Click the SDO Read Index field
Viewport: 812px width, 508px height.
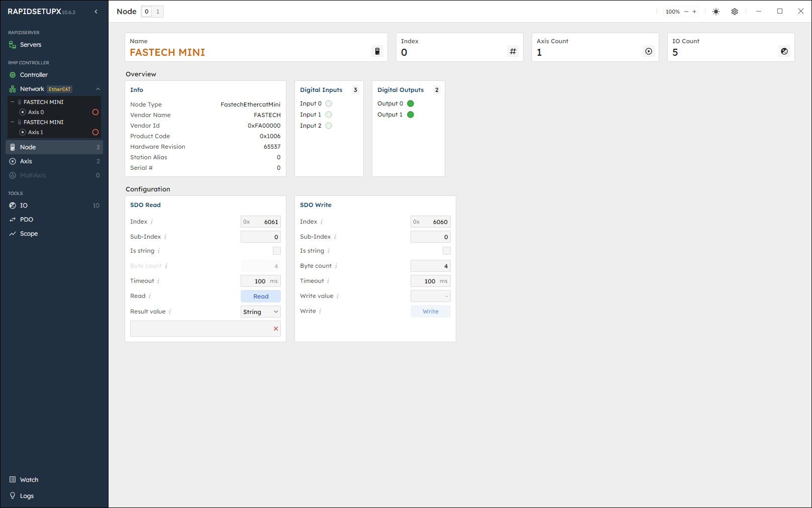[x=261, y=222]
